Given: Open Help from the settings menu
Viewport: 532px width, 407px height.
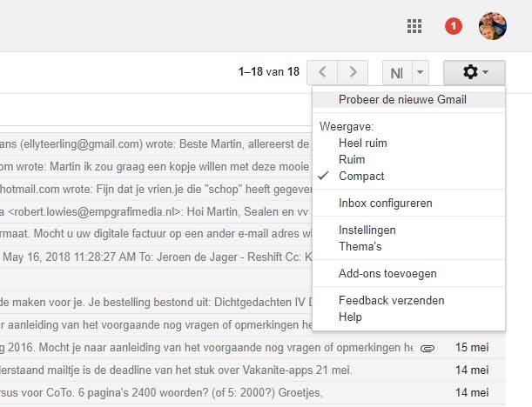Looking at the screenshot, I should point(409,317).
